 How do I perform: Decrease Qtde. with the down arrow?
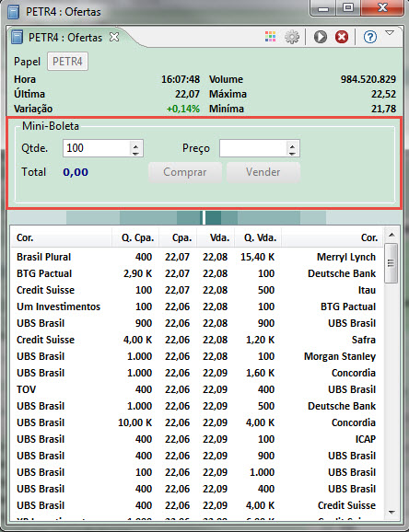point(136,153)
